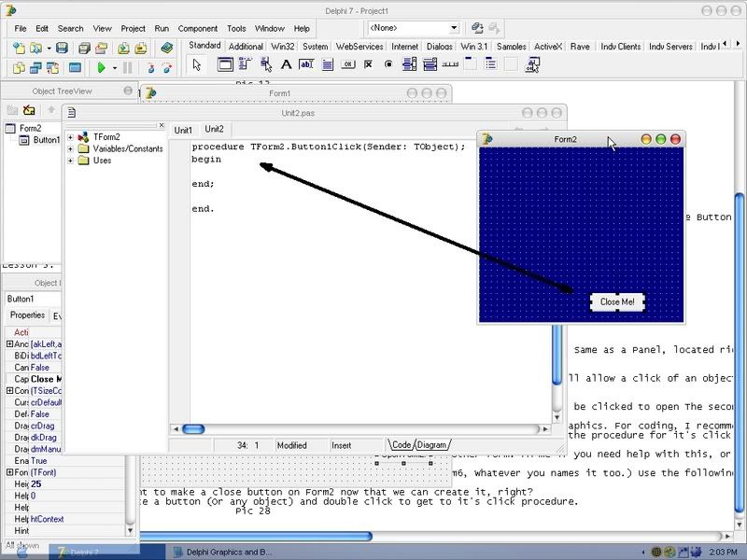Open the Win32 component palette tab
The height and width of the screenshot is (560, 747).
pyautogui.click(x=283, y=47)
